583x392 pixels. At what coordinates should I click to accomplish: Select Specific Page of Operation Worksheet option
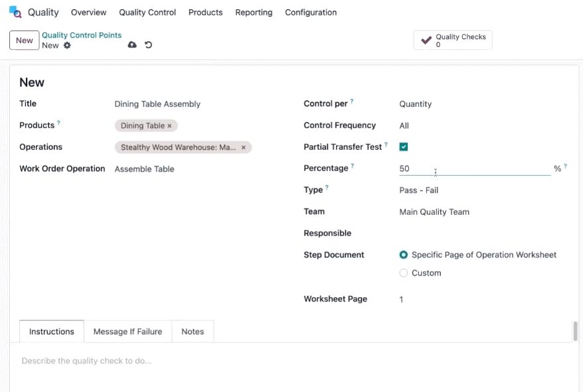(x=404, y=255)
